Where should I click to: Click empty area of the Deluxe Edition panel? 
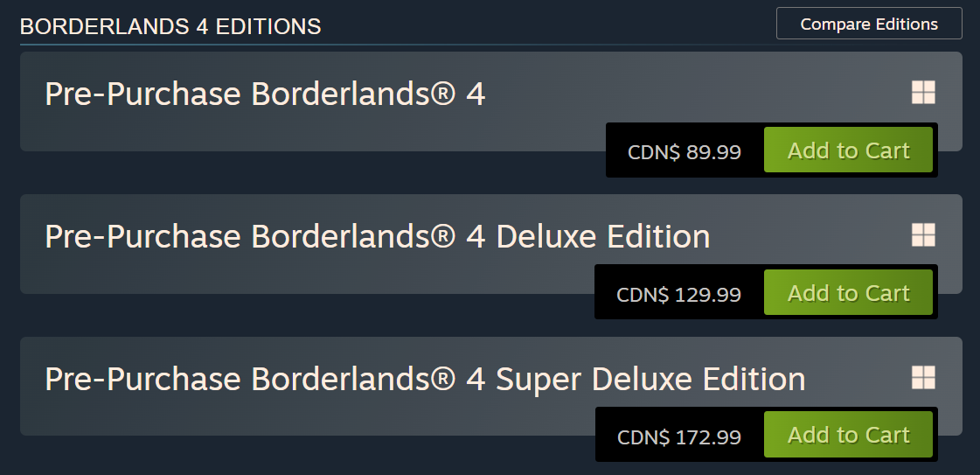[312, 275]
